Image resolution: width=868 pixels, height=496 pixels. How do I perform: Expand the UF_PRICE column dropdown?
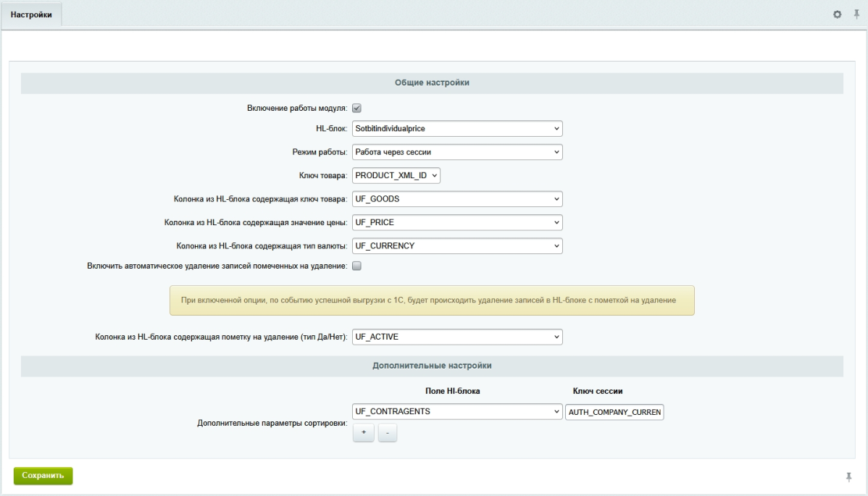tap(457, 222)
